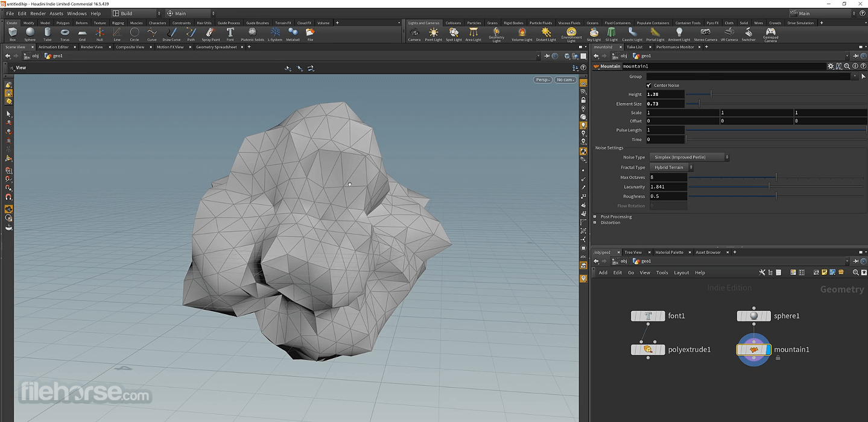Add a new pane tab next to Asset Browser
Screen dimensions: 868x422
click(735, 253)
